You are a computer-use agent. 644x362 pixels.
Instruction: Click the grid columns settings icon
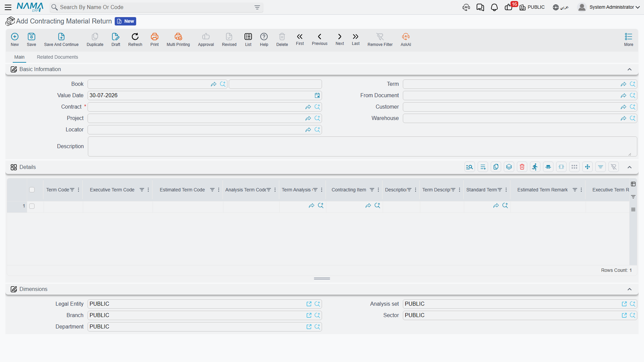tap(633, 184)
